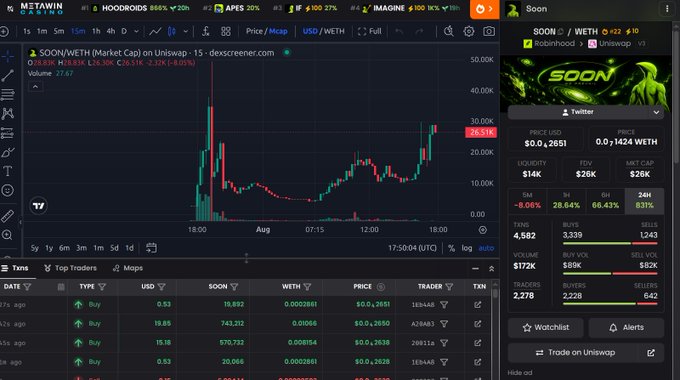This screenshot has width=680, height=380.
Task: Open the forecasting and measurement tool
Action: pos(7,133)
